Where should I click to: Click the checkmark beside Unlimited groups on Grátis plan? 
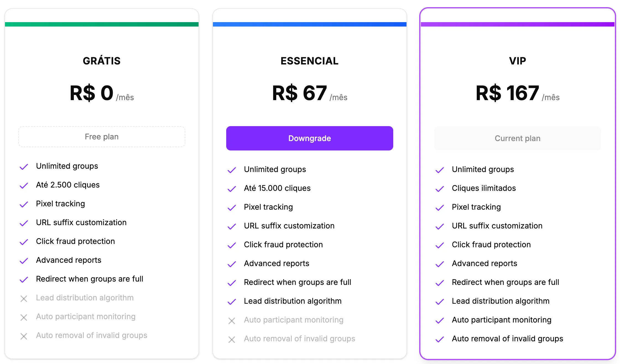(24, 167)
